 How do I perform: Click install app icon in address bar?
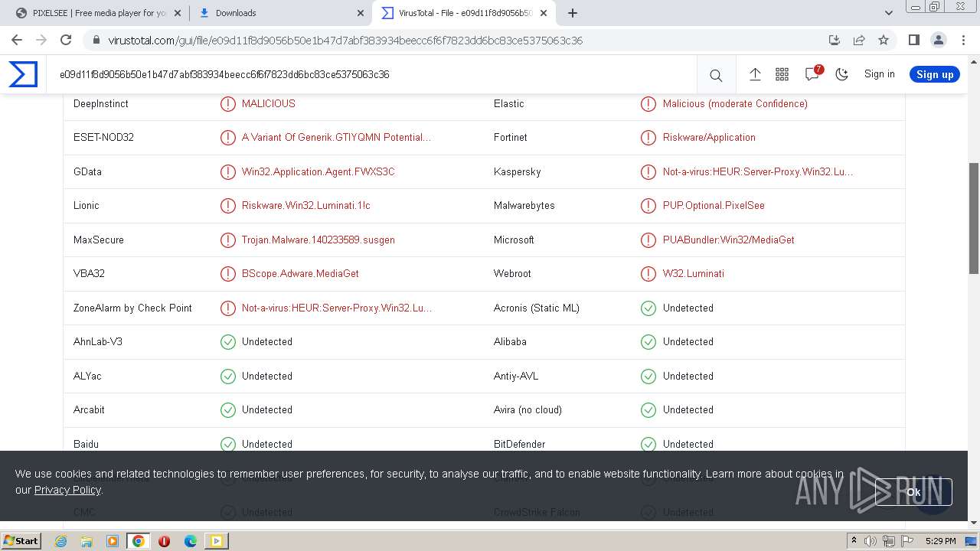pos(835,40)
